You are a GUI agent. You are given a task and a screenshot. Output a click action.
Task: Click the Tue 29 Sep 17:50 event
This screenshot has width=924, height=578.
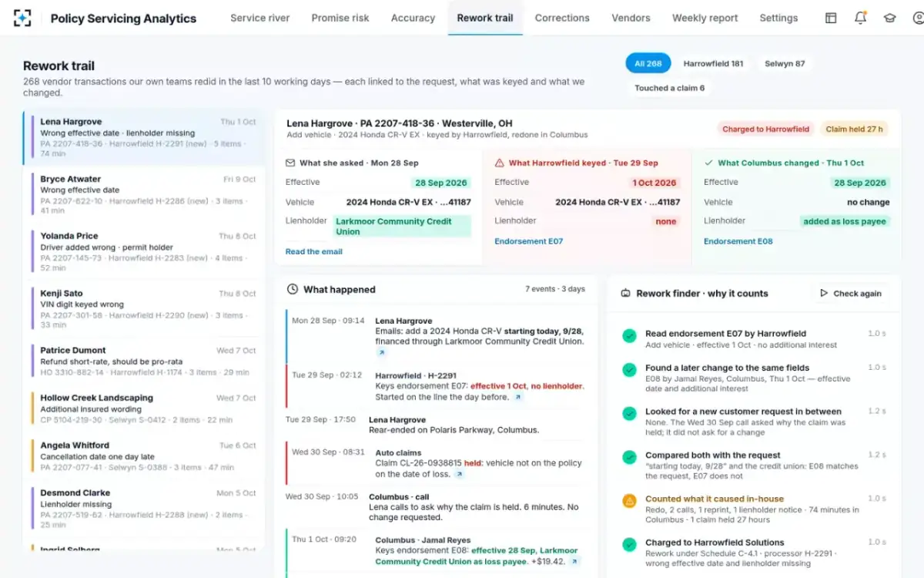[437, 425]
